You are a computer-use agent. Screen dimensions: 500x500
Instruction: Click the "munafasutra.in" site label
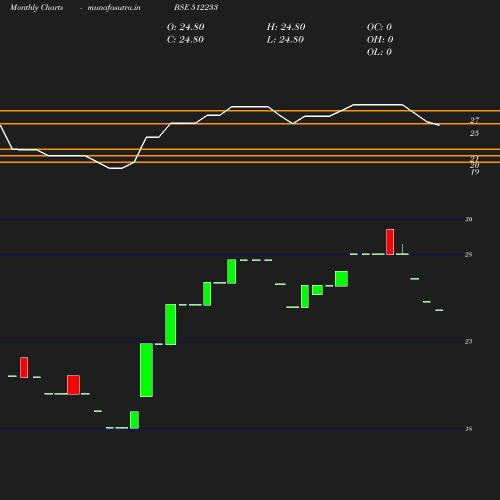pyautogui.click(x=114, y=7)
